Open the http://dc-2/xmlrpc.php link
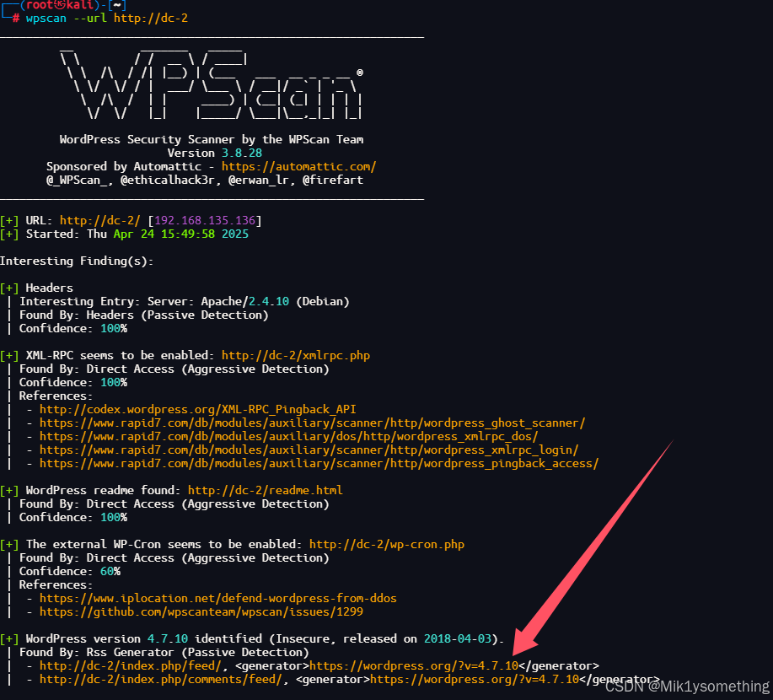Screen dimensions: 773x700 tap(296, 356)
